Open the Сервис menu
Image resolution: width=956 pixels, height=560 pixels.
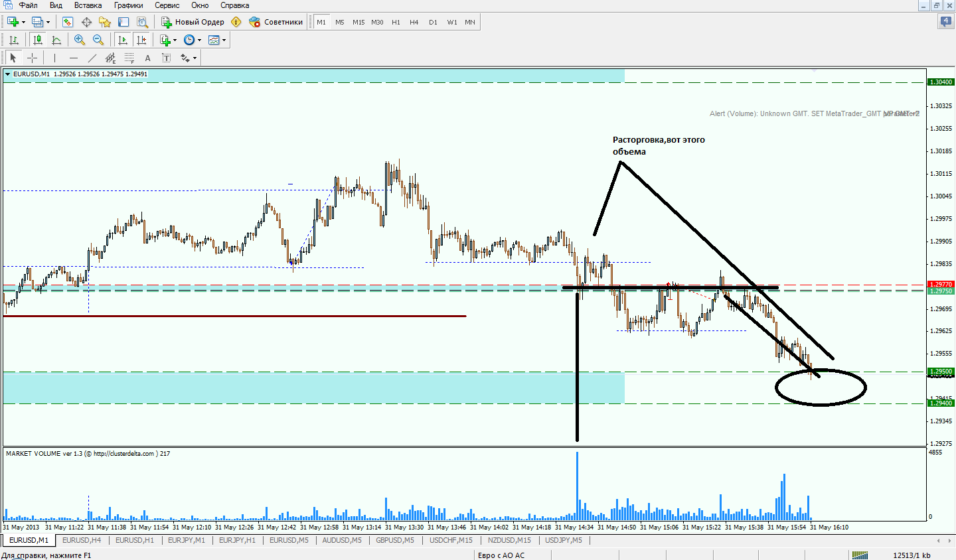coord(167,5)
